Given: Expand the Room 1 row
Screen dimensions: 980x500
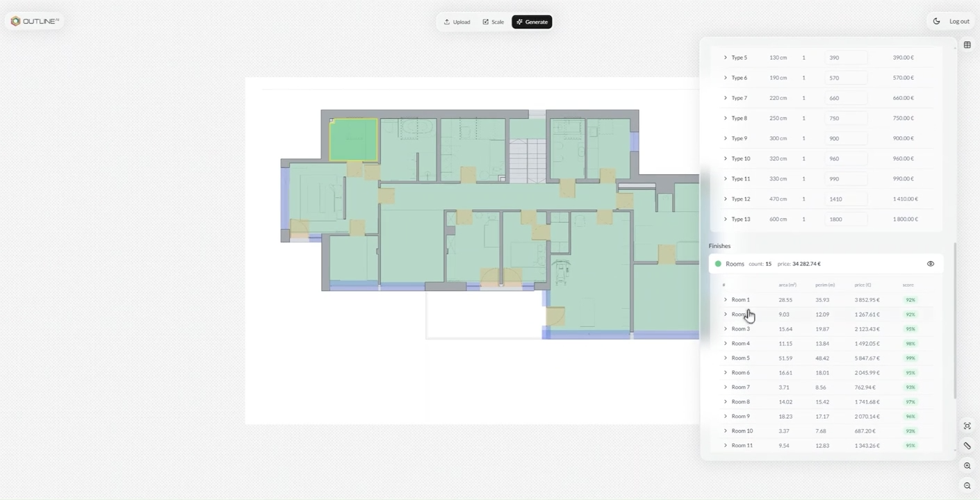Looking at the screenshot, I should tap(725, 300).
